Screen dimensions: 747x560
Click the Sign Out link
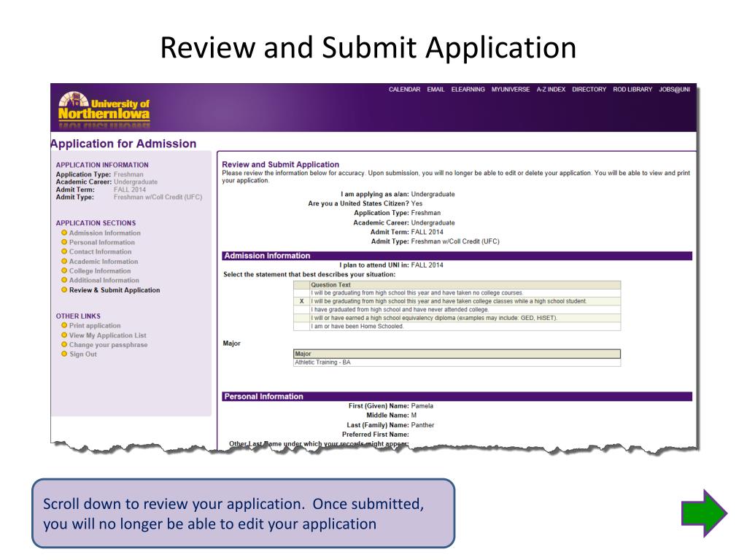tap(83, 354)
